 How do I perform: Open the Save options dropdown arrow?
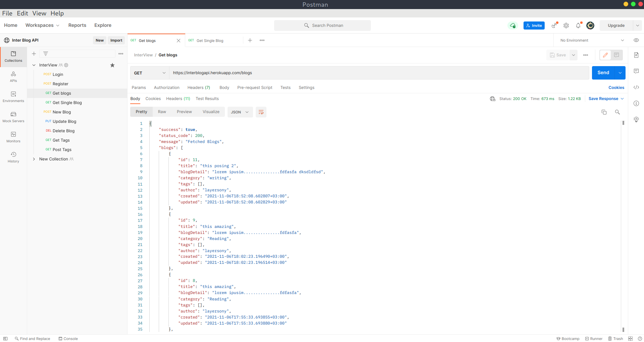click(x=574, y=55)
